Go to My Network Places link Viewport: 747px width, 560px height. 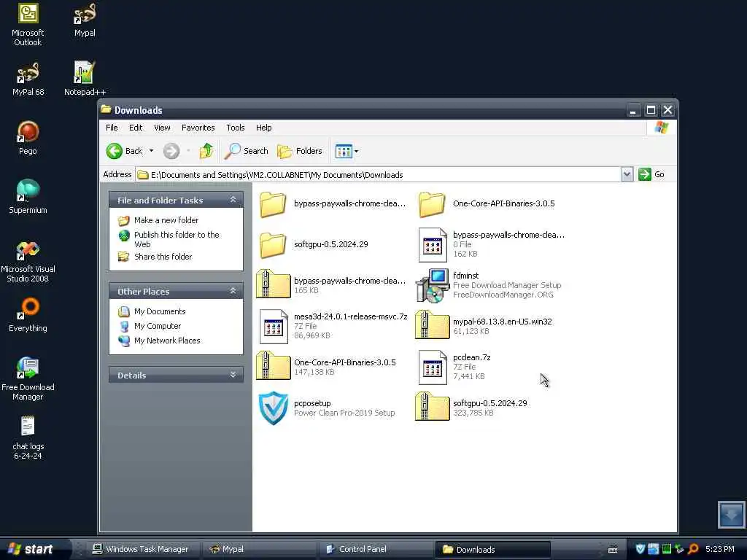167,341
